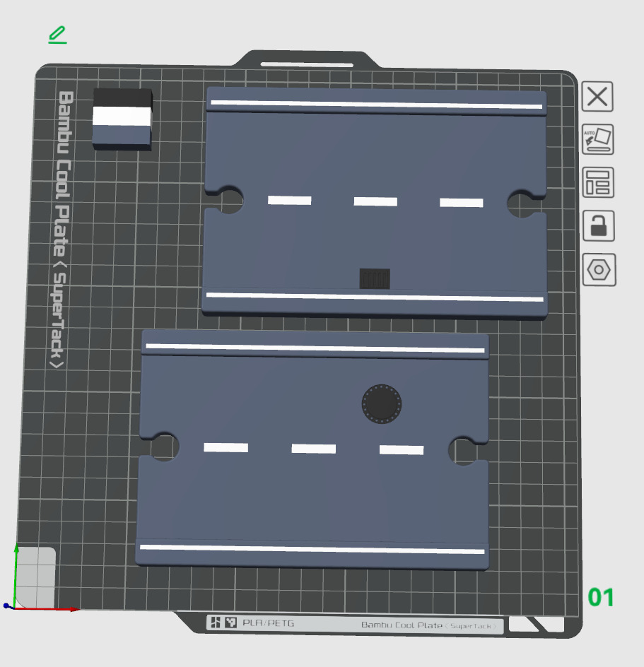Click the plate number 01 label
The width and height of the screenshot is (644, 667).
[x=601, y=597]
